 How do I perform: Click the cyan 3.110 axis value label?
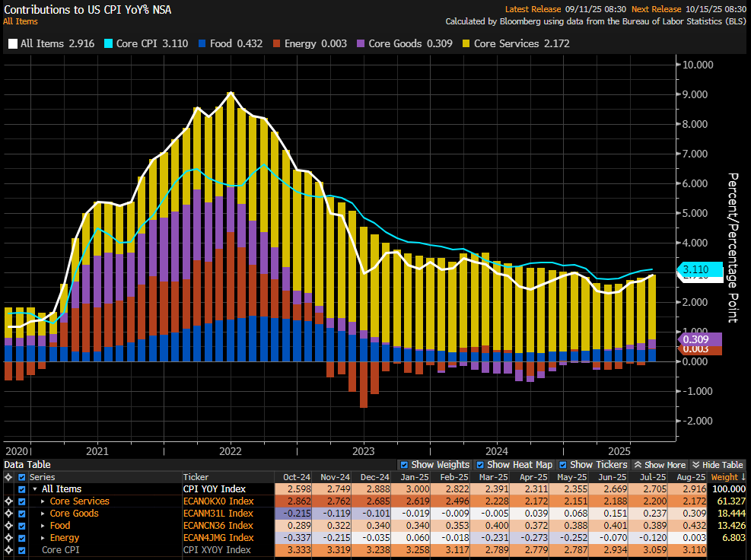(699, 269)
